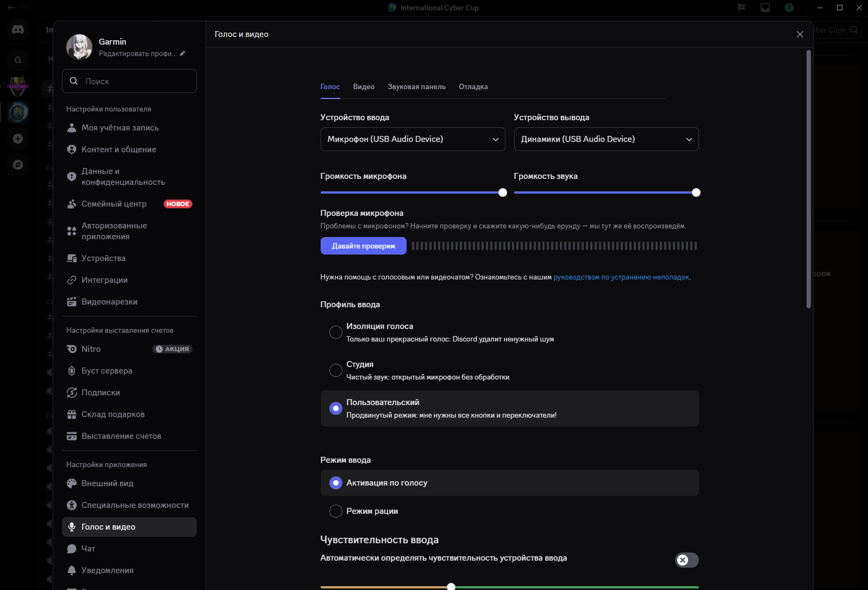Click the shield icon for Данные и конфиденциальность
Image resolution: width=868 pixels, height=590 pixels.
pos(71,177)
